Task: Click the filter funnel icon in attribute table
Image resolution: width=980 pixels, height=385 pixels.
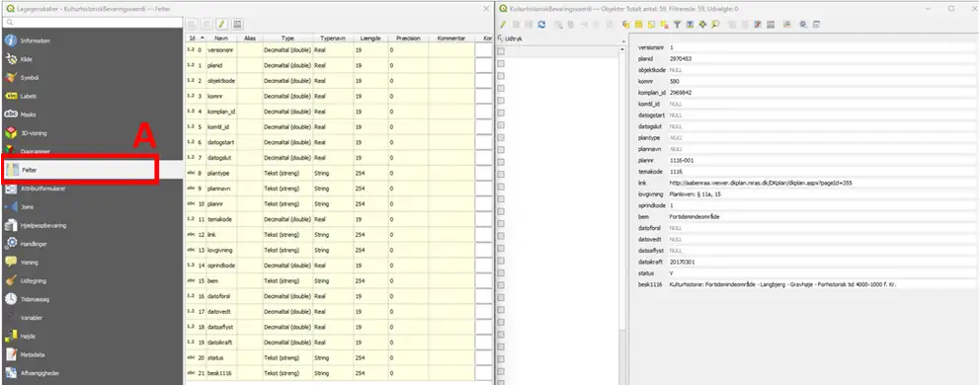Action: 677,25
